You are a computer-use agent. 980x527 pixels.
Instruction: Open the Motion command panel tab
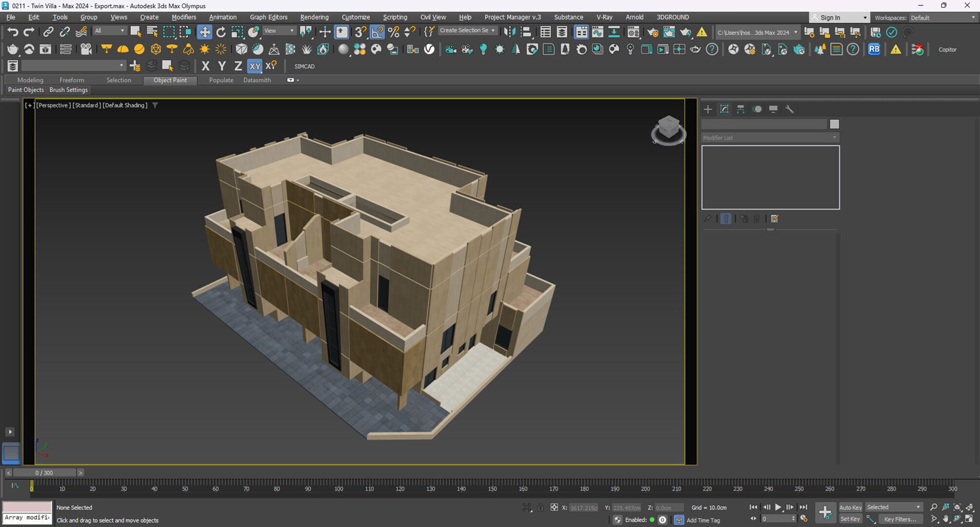[757, 109]
